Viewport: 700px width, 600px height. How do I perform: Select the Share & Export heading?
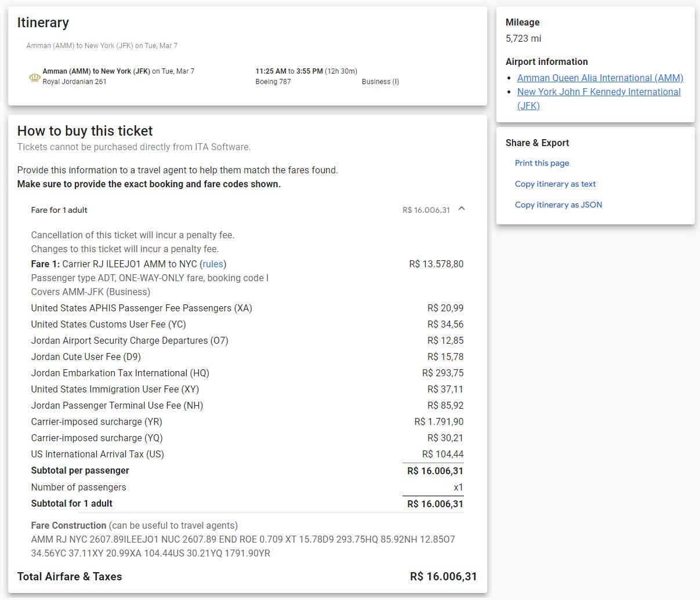click(x=537, y=143)
